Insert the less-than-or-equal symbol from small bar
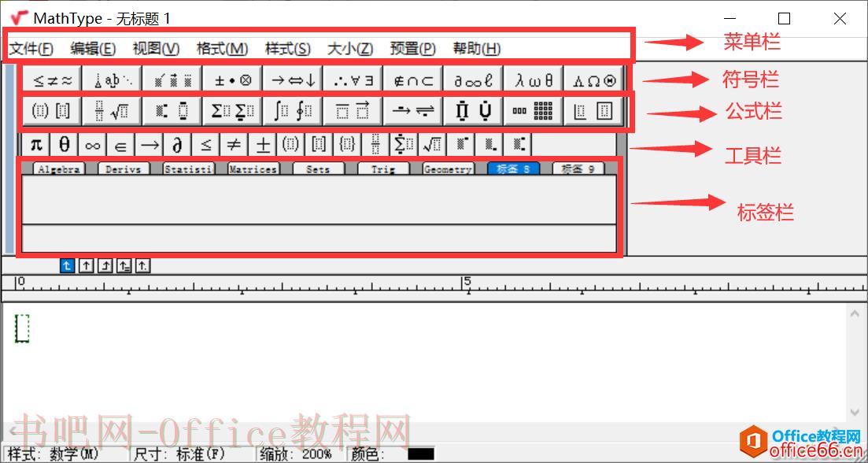868x463 pixels. click(x=206, y=145)
